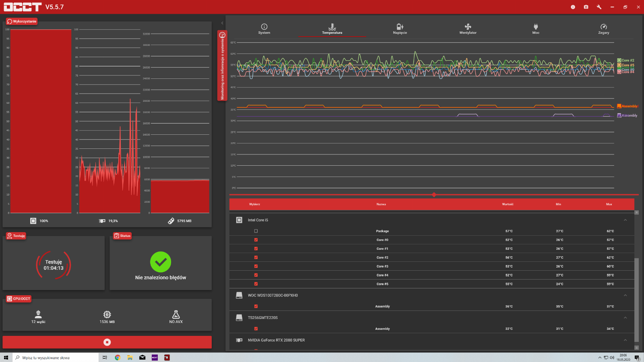Image resolution: width=644 pixels, height=362 pixels.
Task: Sort by the Min column header
Action: 558,204
